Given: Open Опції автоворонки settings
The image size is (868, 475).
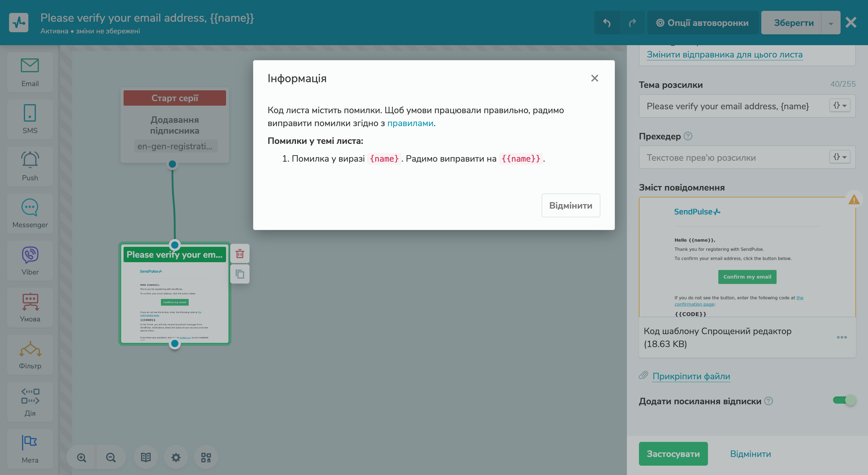Looking at the screenshot, I should tap(703, 23).
